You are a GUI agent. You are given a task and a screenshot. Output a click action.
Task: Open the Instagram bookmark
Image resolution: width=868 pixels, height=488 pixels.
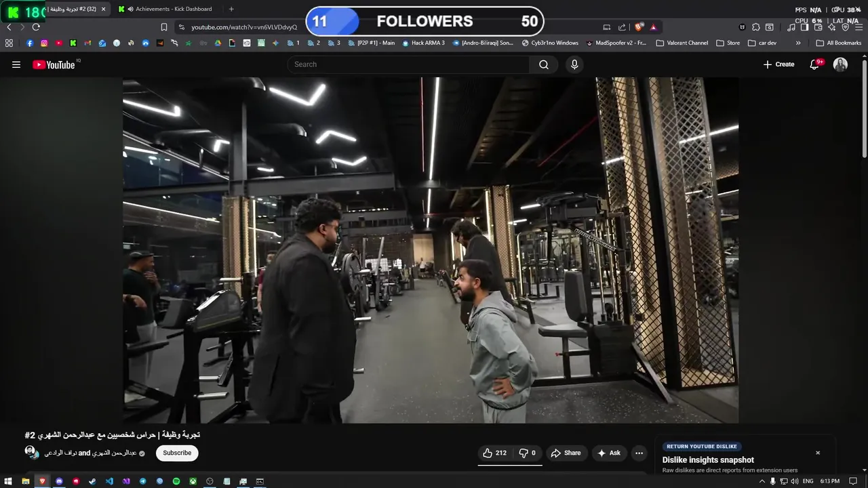point(44,43)
